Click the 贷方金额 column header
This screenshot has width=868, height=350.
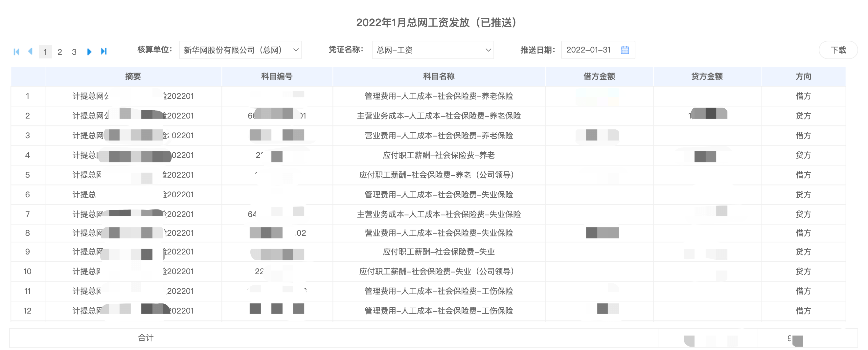click(x=707, y=77)
